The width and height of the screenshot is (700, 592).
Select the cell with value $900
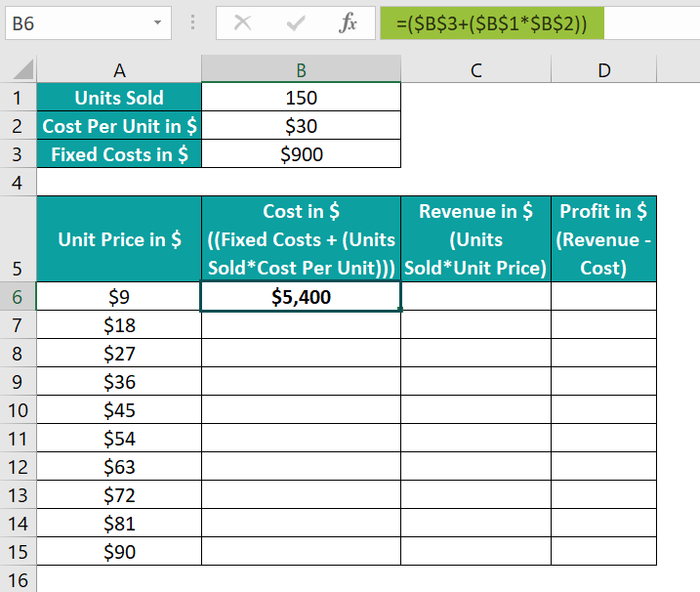[x=301, y=154]
